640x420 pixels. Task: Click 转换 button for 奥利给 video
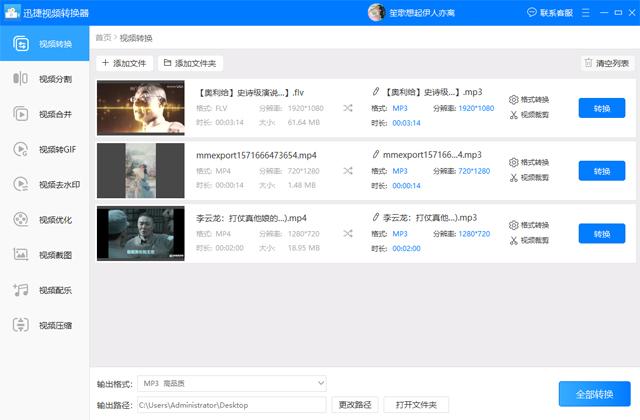(602, 108)
